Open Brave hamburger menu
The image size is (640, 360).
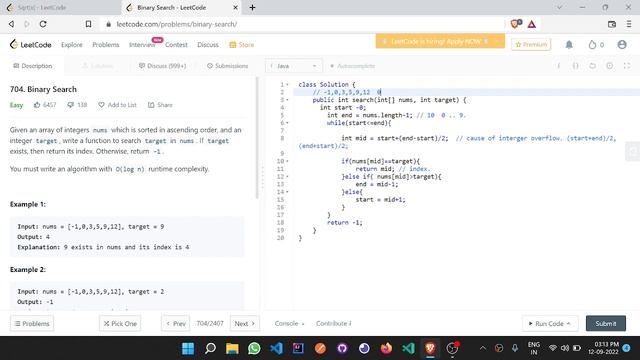(x=629, y=24)
